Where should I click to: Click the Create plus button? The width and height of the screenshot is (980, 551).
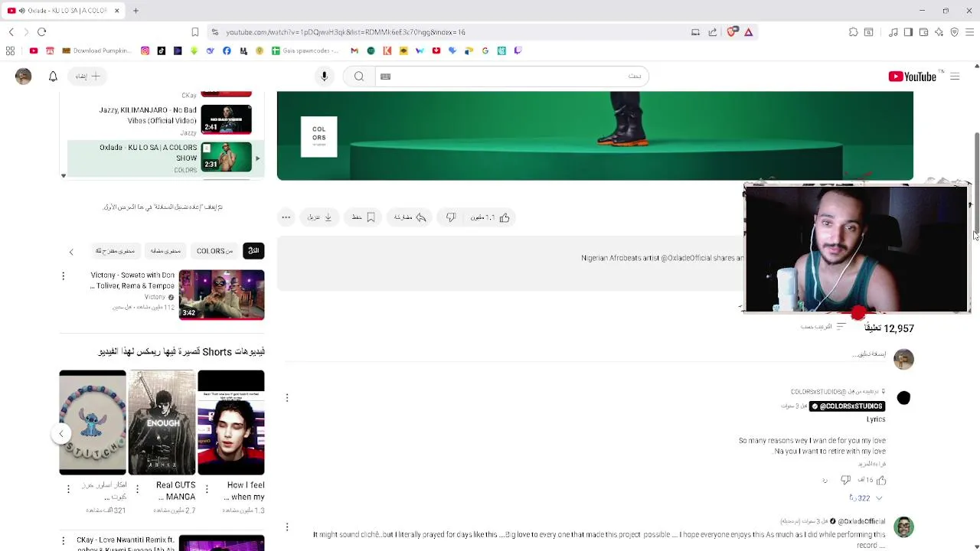pos(87,77)
